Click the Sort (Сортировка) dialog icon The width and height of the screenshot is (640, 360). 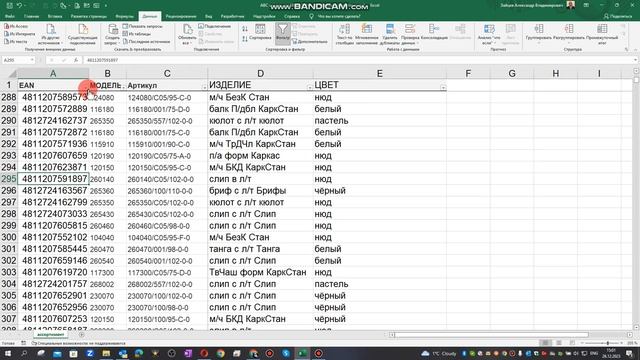pyautogui.click(x=260, y=32)
